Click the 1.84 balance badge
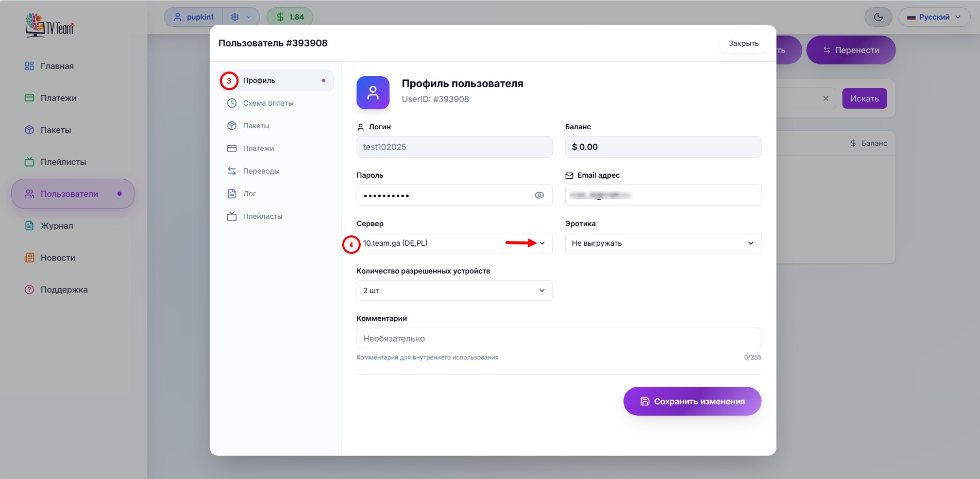Image resolution: width=980 pixels, height=479 pixels. coord(290,17)
